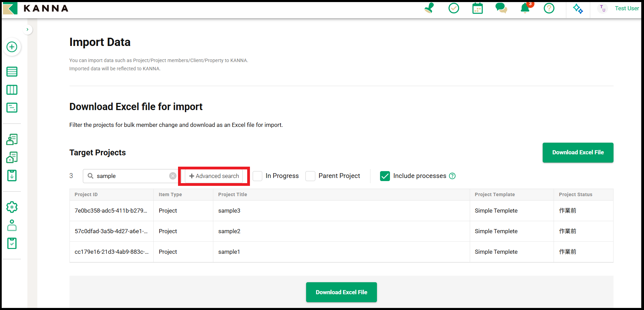The width and height of the screenshot is (644, 310).
Task: Open the calendar icon in header
Action: click(x=477, y=8)
